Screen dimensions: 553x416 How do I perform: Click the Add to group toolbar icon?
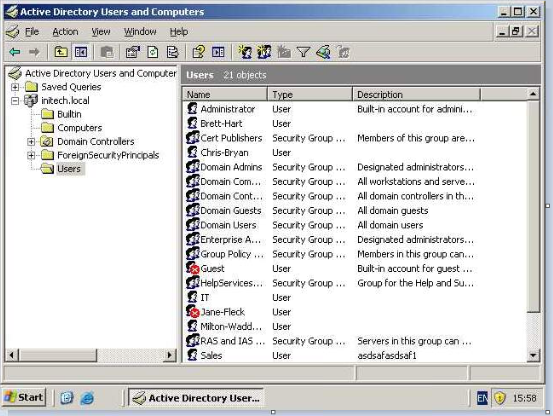point(343,52)
